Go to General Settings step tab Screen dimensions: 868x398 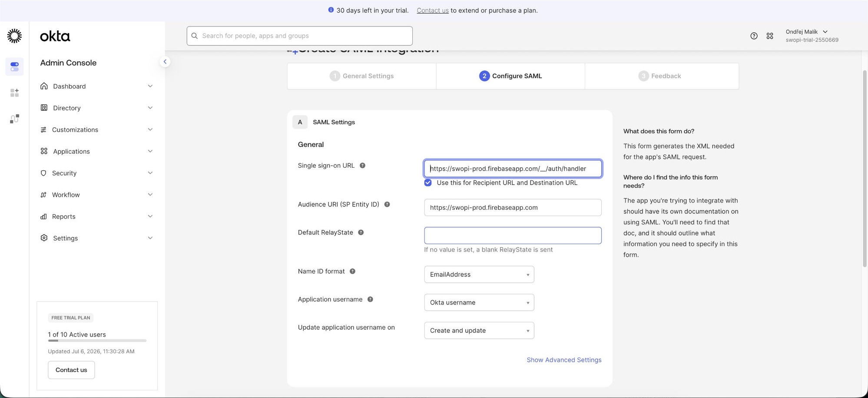pos(361,76)
